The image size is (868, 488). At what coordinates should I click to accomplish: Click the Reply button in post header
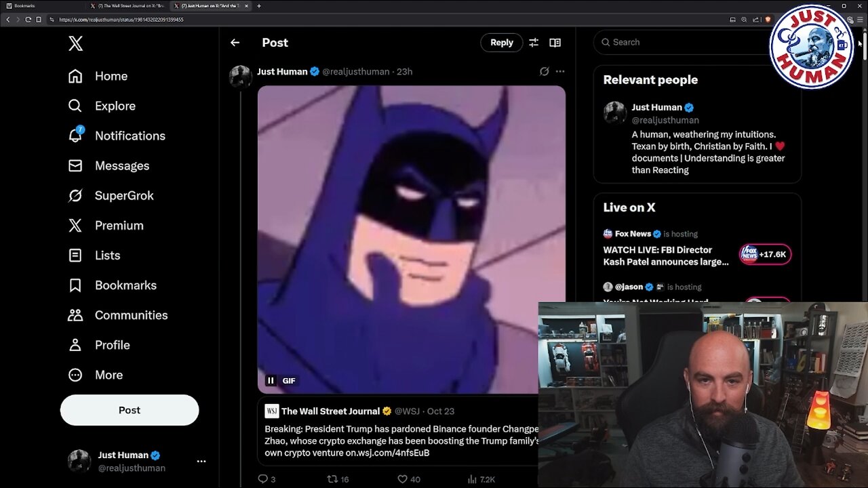point(502,43)
